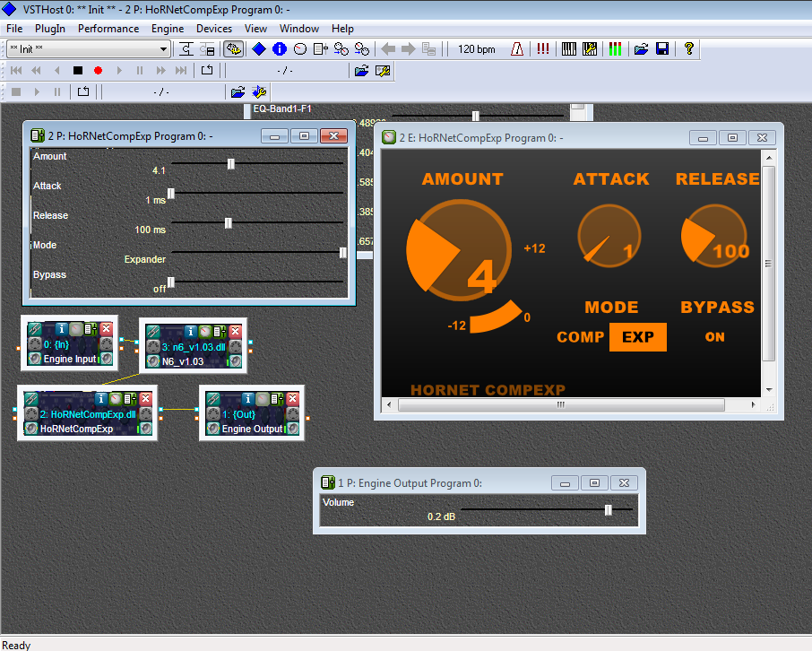Viewport: 812px width, 651px height.
Task: Click the red MIDI panic exclamation icon
Action: click(543, 49)
